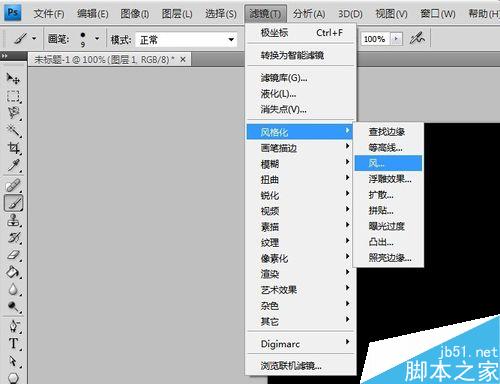
Task: Choose 风... wind filter
Action: click(x=388, y=163)
